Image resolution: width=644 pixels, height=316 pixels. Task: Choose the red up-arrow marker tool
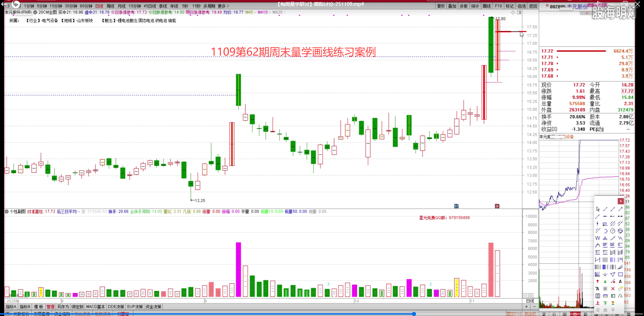pyautogui.click(x=598, y=282)
